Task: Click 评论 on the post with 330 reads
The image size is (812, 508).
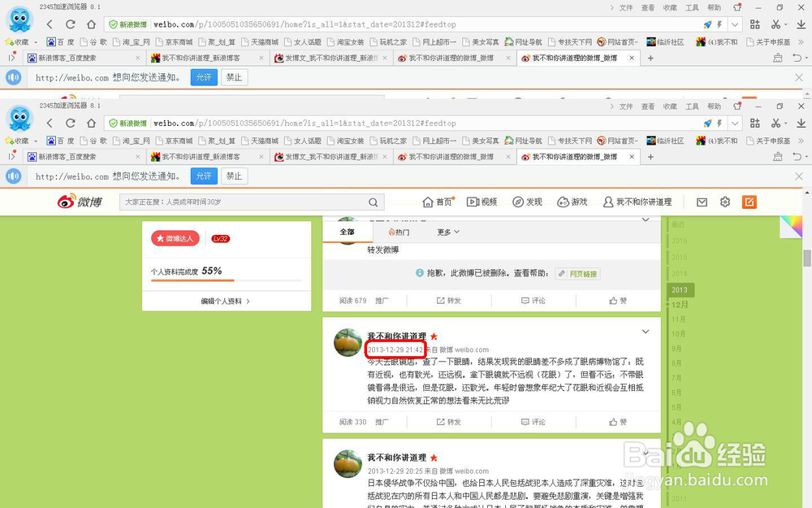Action: tap(533, 422)
